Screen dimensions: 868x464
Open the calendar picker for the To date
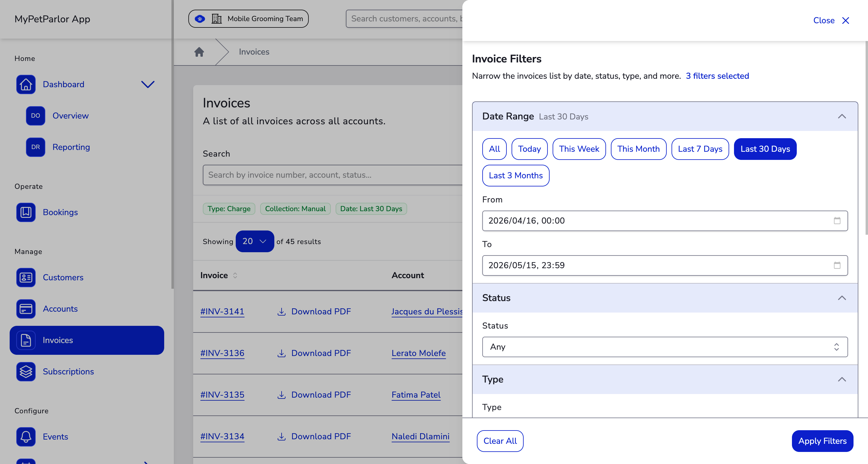click(837, 265)
